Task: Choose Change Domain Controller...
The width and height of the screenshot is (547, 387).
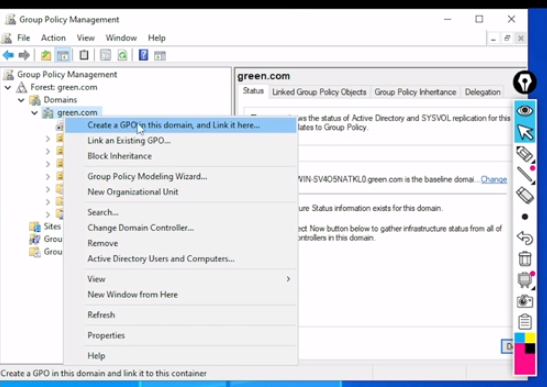Action: click(x=181, y=228)
